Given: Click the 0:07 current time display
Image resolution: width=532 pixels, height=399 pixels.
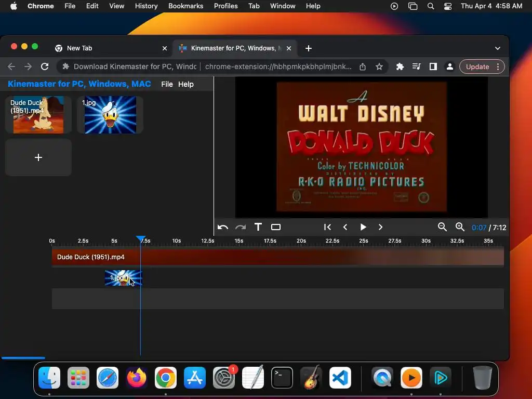Looking at the screenshot, I should 478,228.
